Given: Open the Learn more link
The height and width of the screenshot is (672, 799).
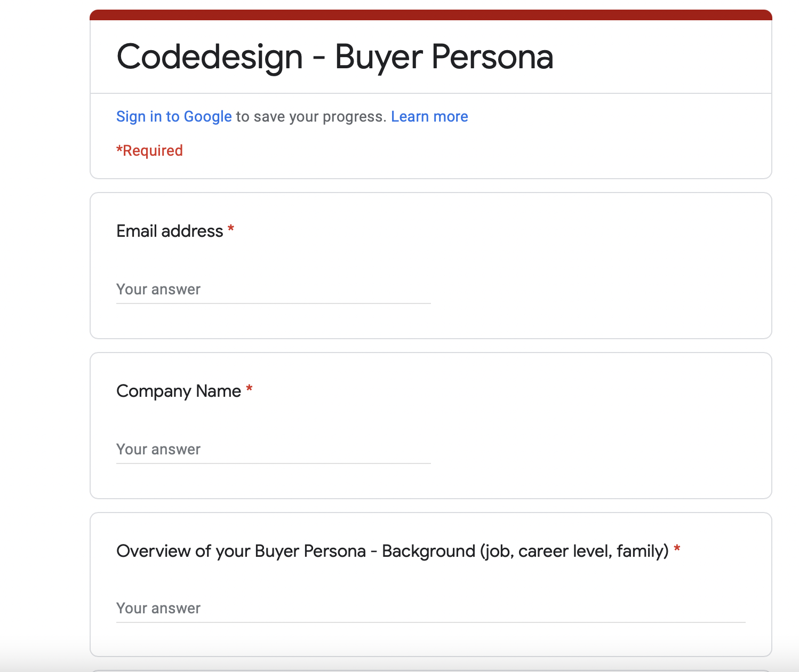Looking at the screenshot, I should tap(429, 117).
